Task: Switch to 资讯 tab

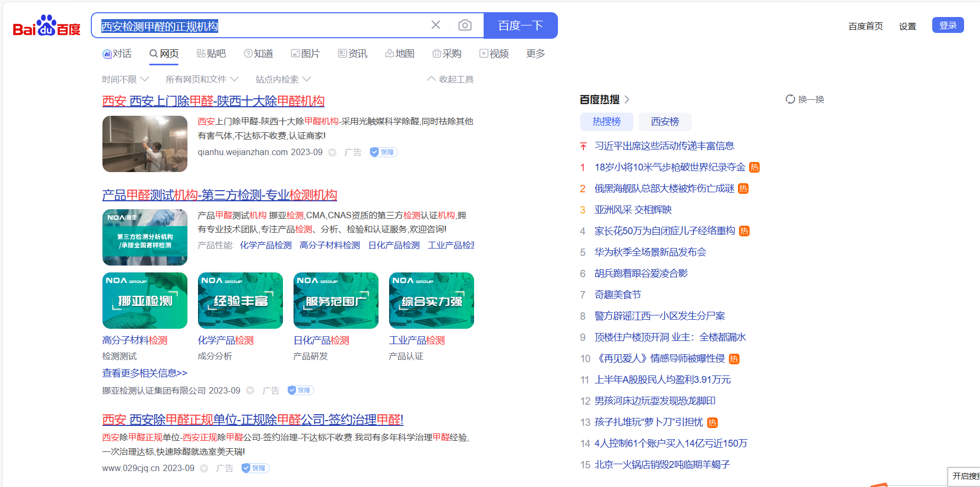Action: [353, 54]
